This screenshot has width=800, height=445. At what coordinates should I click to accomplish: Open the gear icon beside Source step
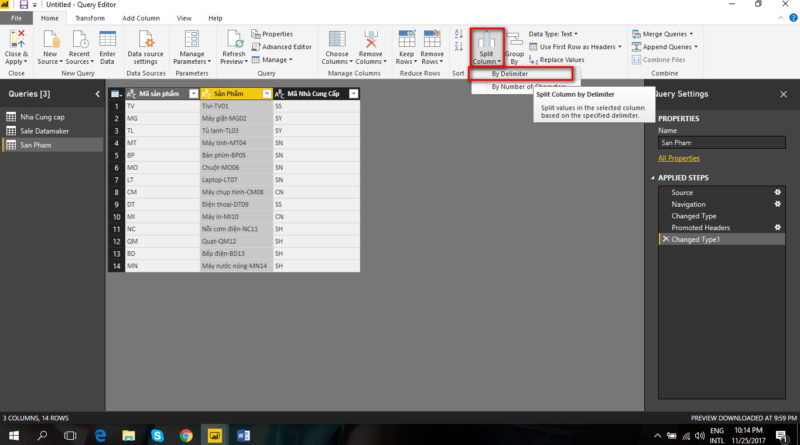click(777, 192)
